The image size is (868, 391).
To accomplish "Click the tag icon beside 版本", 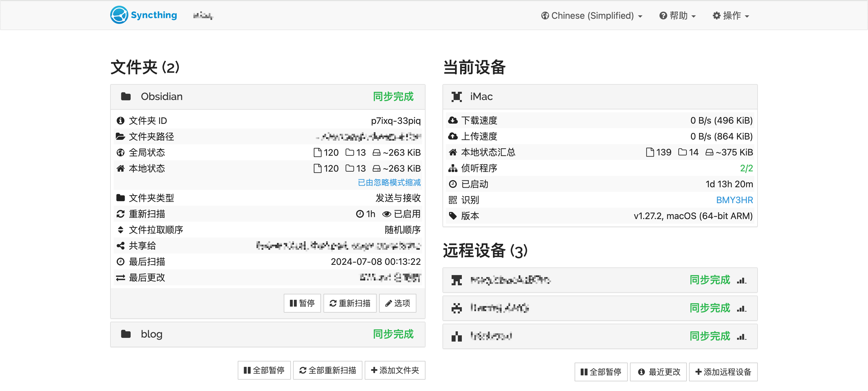I will [453, 216].
